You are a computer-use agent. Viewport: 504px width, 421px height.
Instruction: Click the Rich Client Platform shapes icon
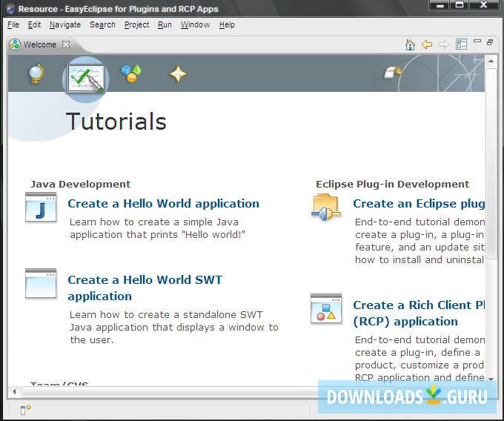pos(326,308)
